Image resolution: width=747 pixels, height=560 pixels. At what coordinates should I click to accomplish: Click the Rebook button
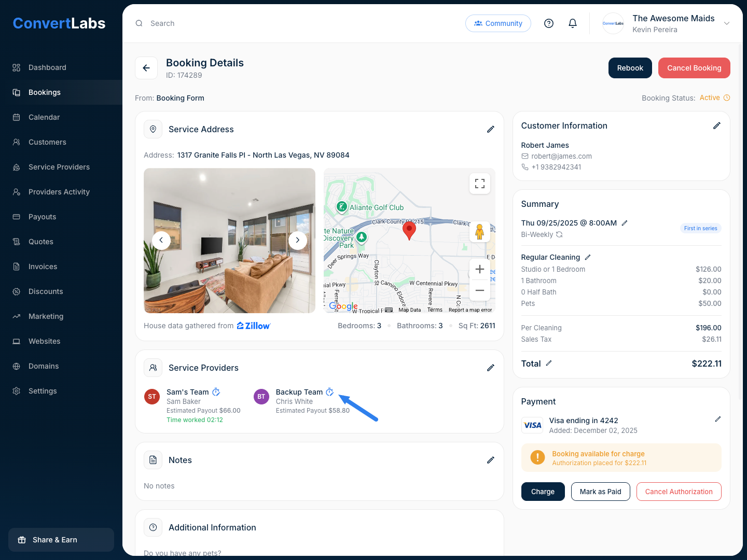[x=630, y=68]
